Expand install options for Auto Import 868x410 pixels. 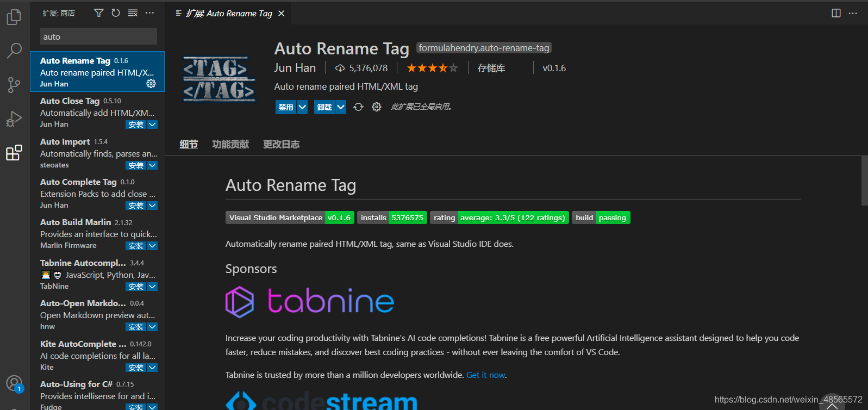coord(152,165)
